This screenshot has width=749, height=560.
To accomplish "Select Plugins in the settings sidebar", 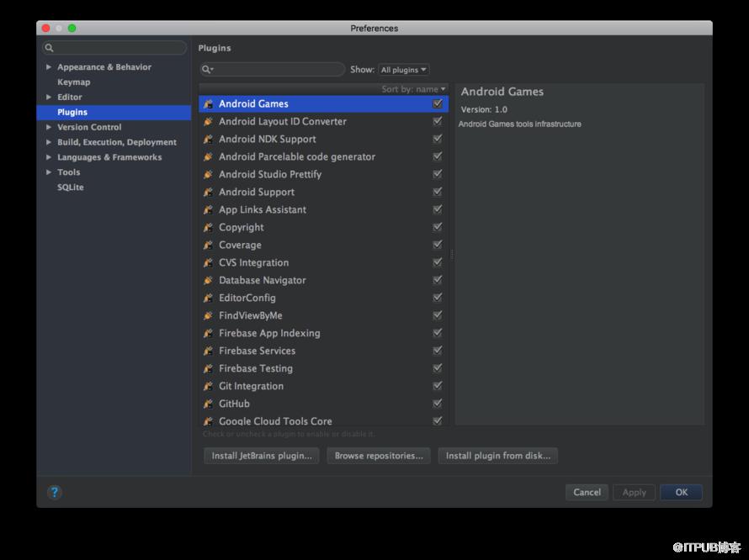I will click(x=114, y=112).
